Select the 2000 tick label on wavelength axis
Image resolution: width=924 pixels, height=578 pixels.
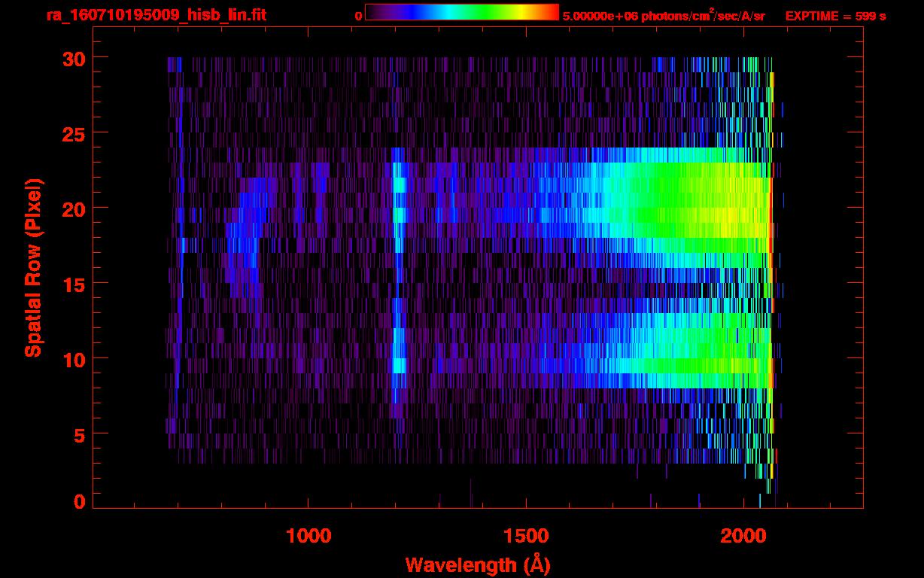click(743, 536)
